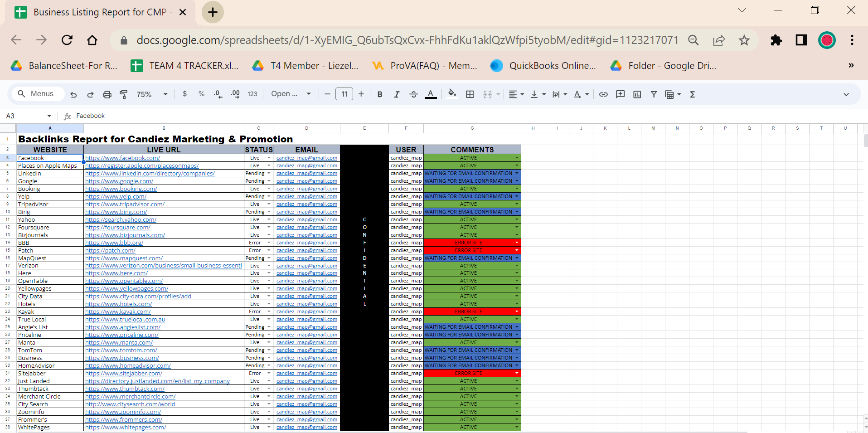Screen dimensions: 868x433
Task: Format as currency with dollar icon
Action: tap(184, 94)
